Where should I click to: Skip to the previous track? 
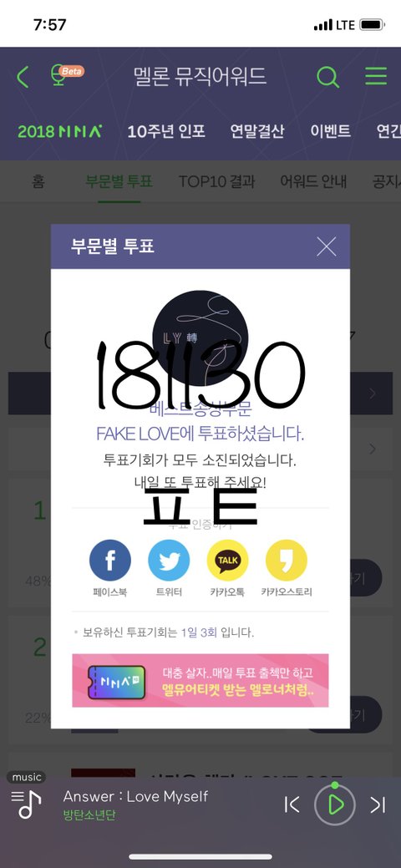click(292, 805)
